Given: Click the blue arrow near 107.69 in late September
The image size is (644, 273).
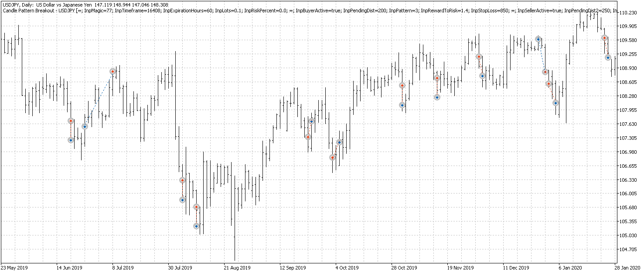Looking at the screenshot, I should tap(311, 121).
